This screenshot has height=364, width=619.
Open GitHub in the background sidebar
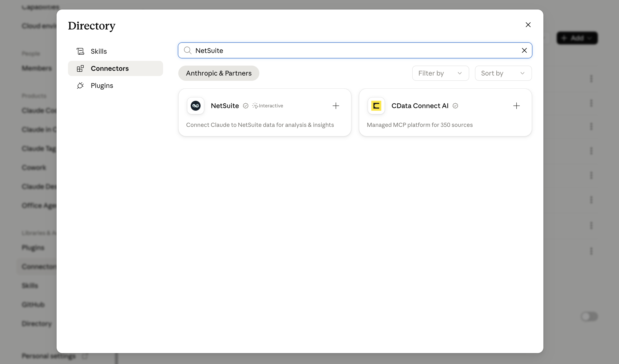tap(33, 305)
